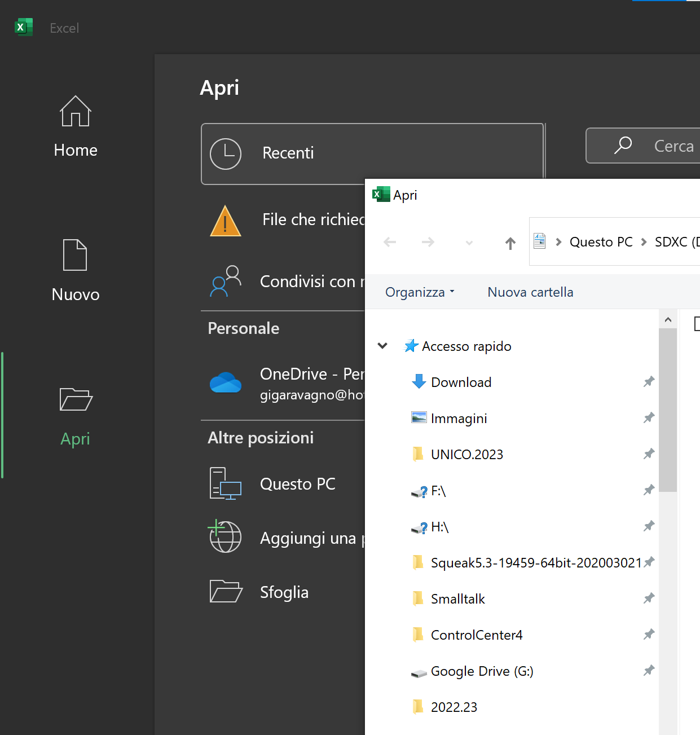Click Questo PC in the address breadcrumb
This screenshot has width=700, height=735.
coord(601,242)
